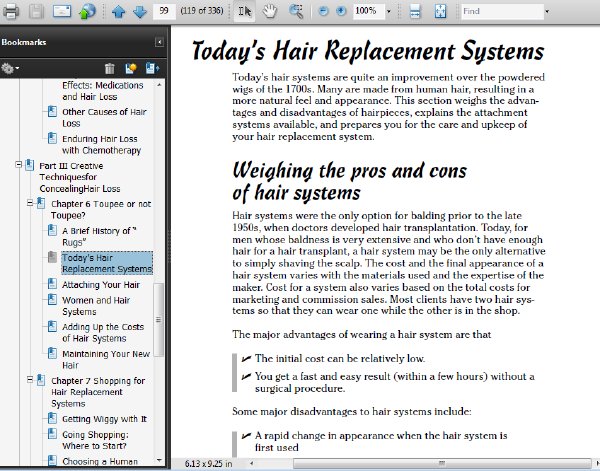Open the zoom percentage dropdown arrow
Viewport: 600px width, 471px height.
(x=389, y=11)
